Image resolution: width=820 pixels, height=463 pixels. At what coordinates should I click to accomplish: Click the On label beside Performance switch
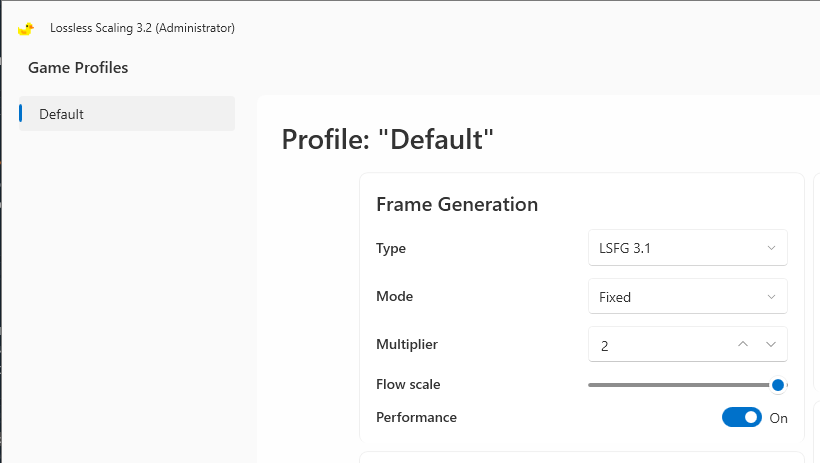778,418
